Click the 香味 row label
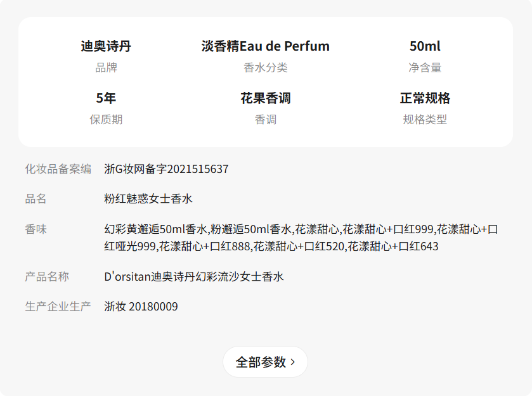Screen dimensions: 532x396 (36, 229)
